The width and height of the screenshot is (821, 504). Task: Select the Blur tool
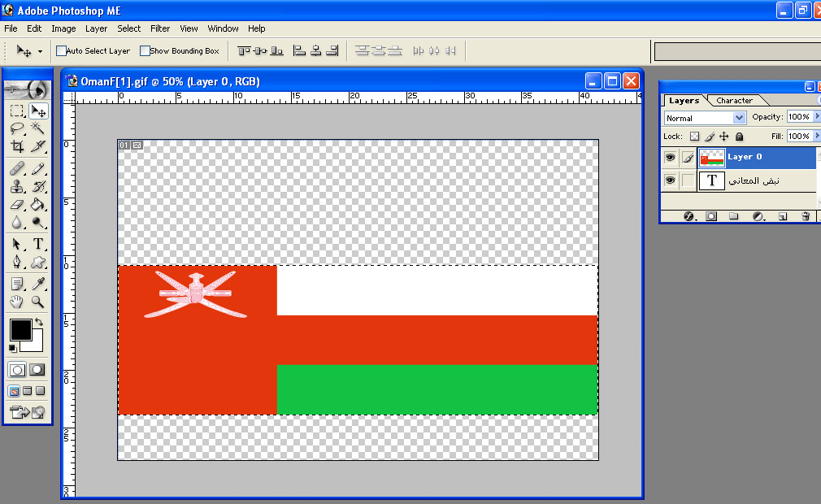tap(17, 223)
